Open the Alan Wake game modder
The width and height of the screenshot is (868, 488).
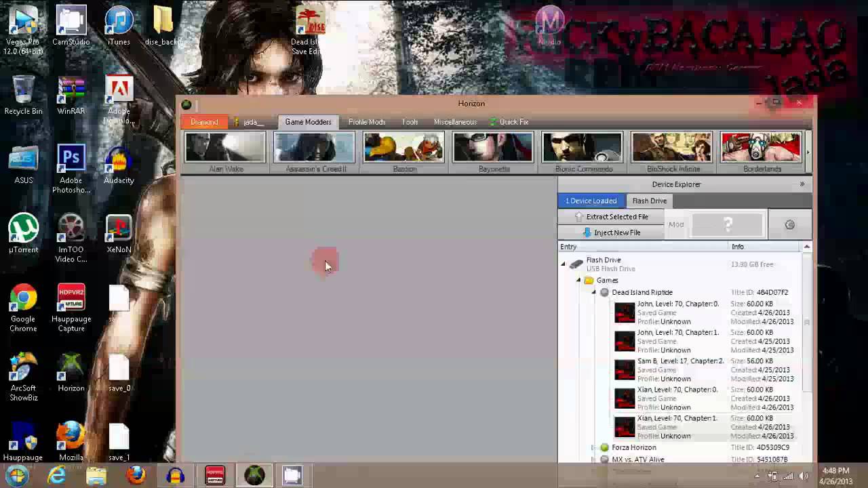225,152
